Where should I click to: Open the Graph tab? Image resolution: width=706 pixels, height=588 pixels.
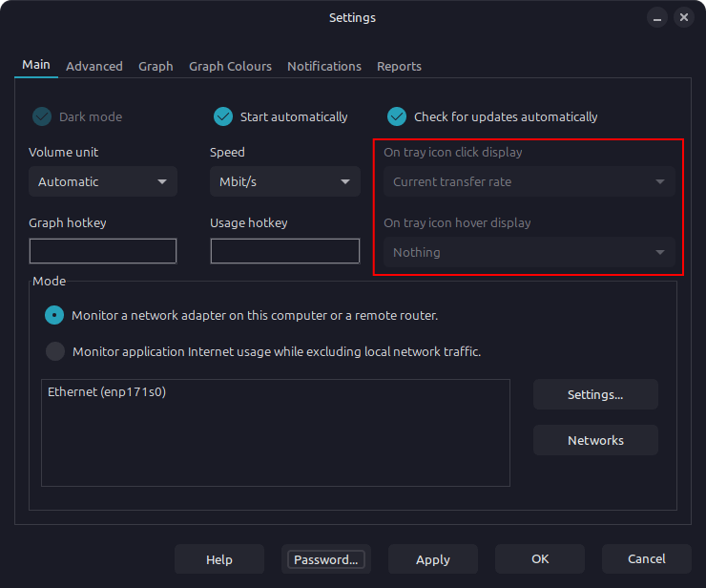coord(156,66)
